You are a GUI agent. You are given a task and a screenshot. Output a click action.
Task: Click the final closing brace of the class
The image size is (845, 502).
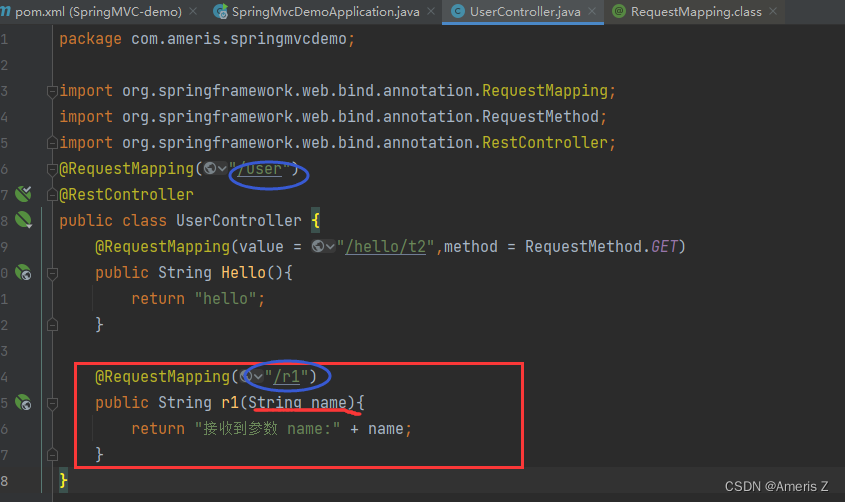tap(64, 480)
